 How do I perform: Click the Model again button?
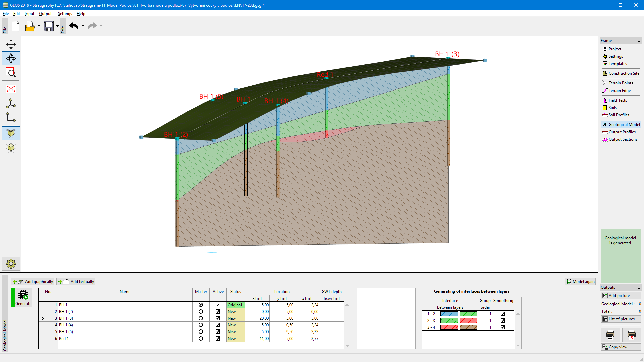581,282
